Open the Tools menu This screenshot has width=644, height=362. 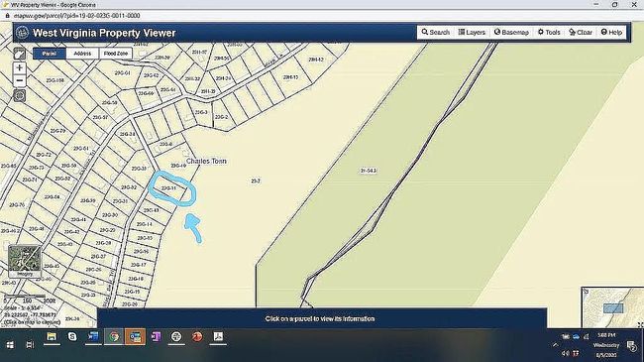549,32
